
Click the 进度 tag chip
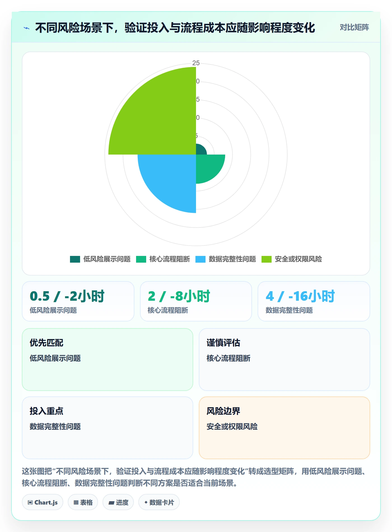tap(118, 502)
